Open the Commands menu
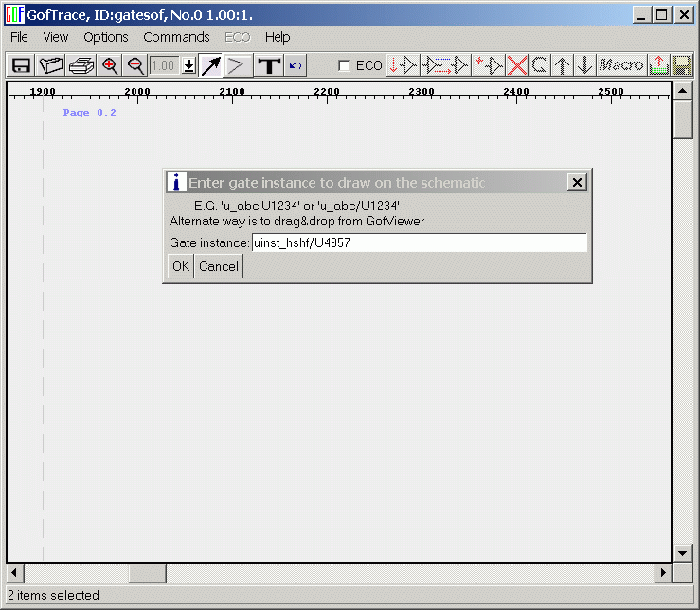Viewport: 700px width, 610px height. [x=176, y=37]
